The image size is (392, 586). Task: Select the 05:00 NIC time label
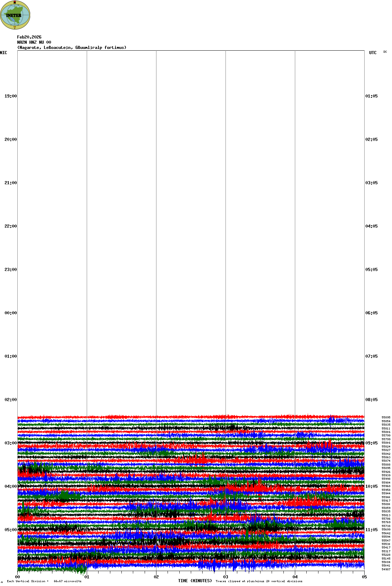point(10,530)
